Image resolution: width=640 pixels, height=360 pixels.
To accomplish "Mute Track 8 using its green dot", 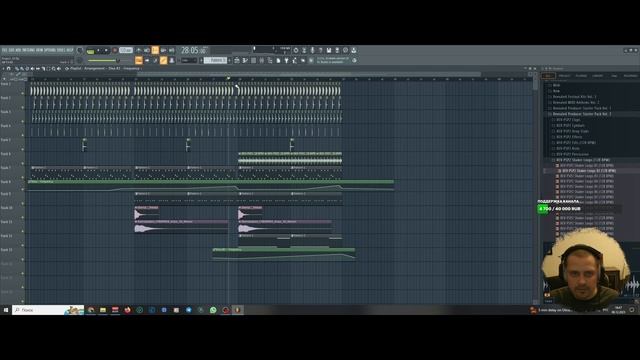I will tap(23, 190).
